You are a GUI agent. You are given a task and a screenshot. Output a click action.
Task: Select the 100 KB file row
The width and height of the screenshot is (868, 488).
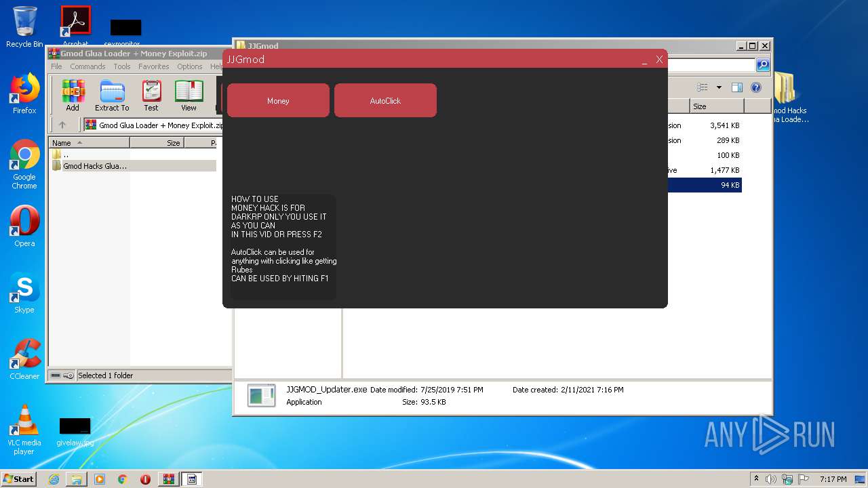[705, 155]
